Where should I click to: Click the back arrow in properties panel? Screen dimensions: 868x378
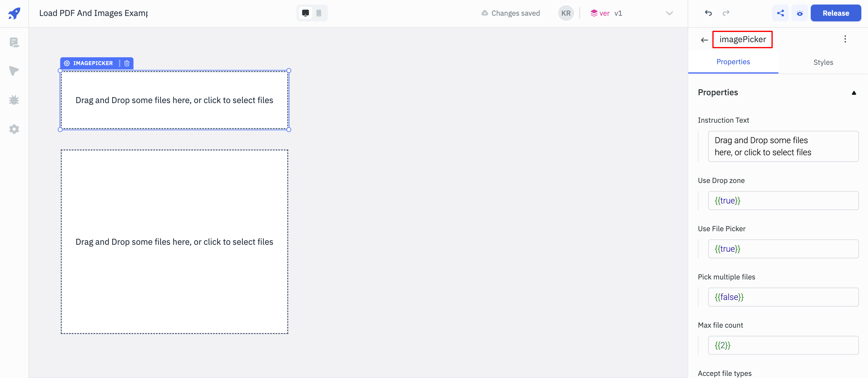click(704, 40)
